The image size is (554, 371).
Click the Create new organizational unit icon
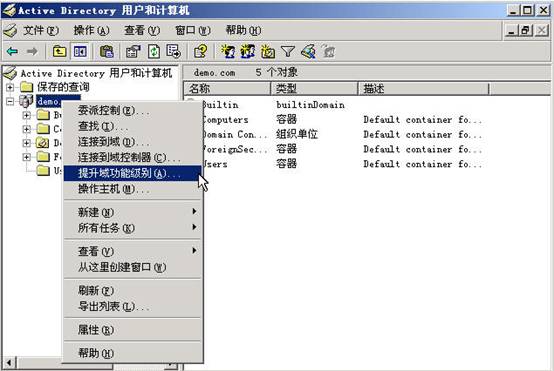267,52
